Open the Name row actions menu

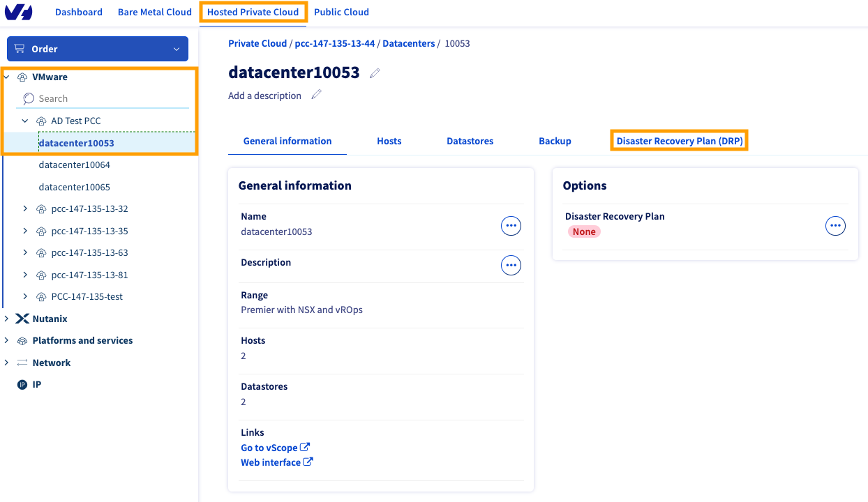pos(511,226)
